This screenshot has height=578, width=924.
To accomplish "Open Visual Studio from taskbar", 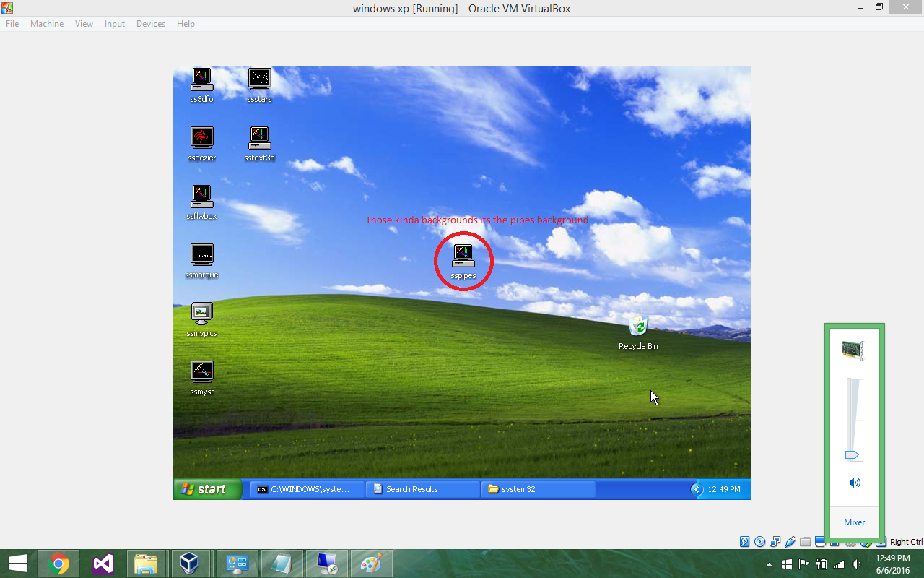I will (x=103, y=564).
